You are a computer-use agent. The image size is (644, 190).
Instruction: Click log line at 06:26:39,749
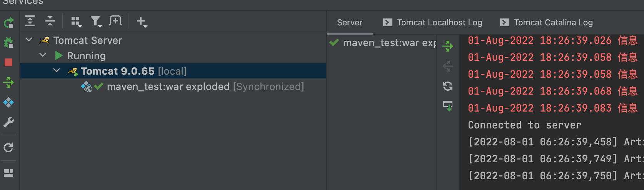pos(556,159)
